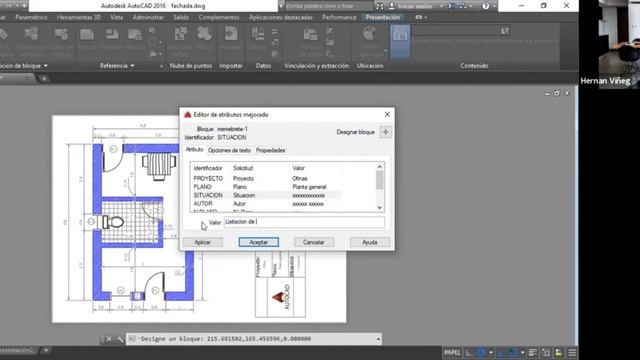Expand command line history arrow
The height and width of the screenshot is (360, 640).
coord(378,339)
